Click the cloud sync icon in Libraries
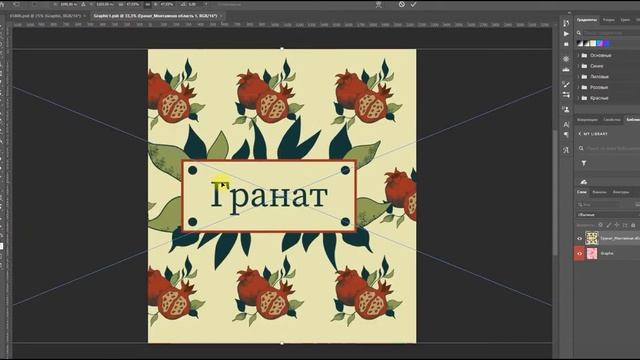Screen dimensions: 640x360 pyautogui.click(x=584, y=182)
